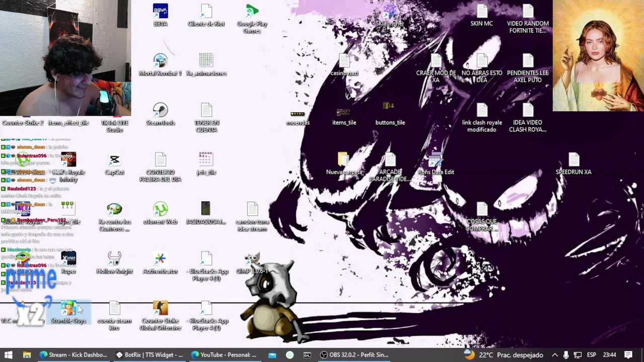This screenshot has width=644, height=362.
Task: Select the casino nazi file
Action: pyautogui.click(x=344, y=65)
